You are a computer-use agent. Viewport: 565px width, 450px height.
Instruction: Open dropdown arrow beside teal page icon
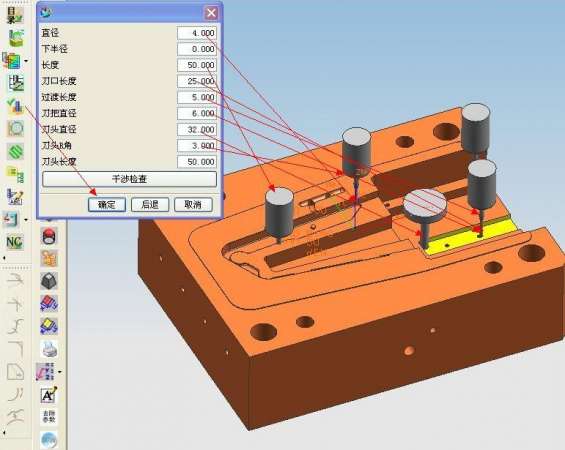pyautogui.click(x=26, y=219)
